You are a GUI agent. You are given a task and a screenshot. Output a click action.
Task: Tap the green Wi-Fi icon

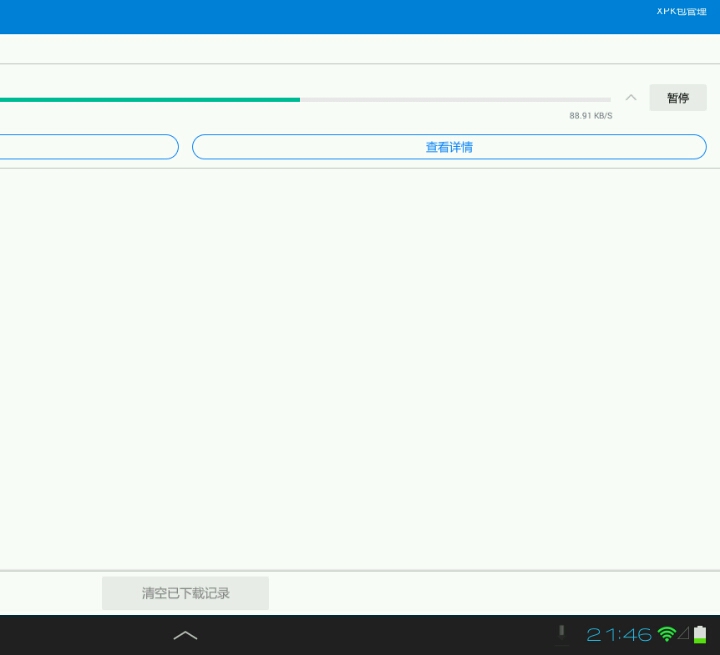click(x=666, y=634)
